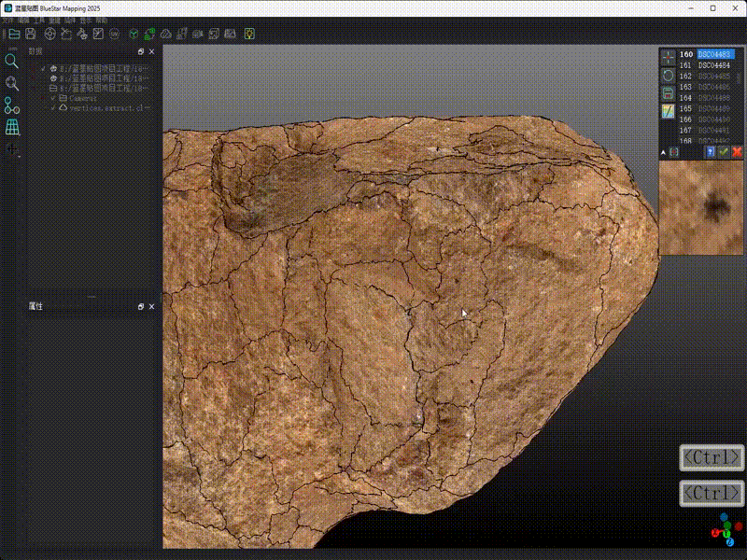Select image row numbered 163
This screenshot has height=560, width=747.
(707, 87)
